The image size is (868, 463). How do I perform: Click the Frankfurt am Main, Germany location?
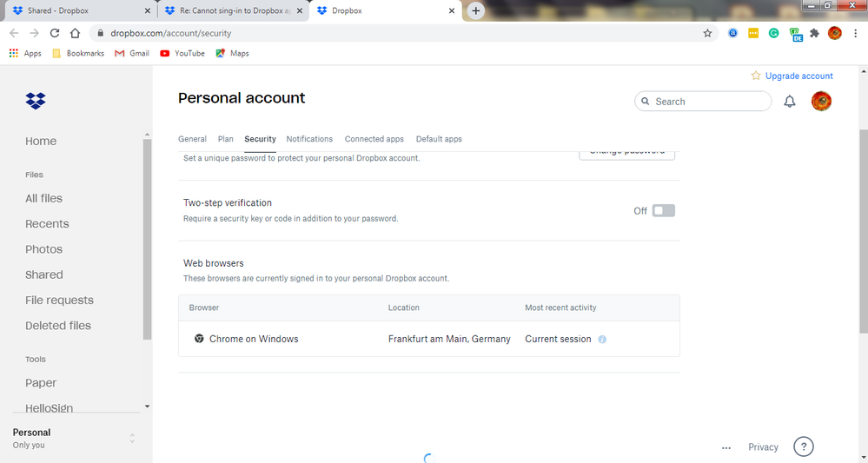pos(449,339)
